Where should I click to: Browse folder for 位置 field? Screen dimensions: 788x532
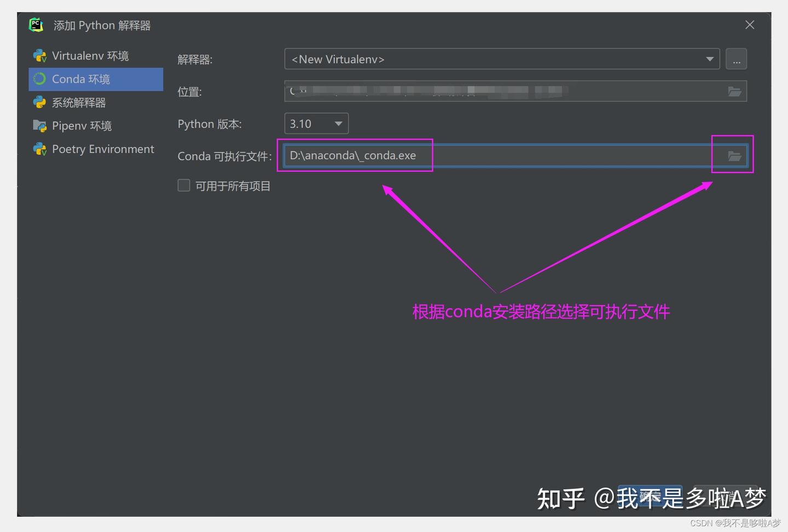(x=734, y=91)
